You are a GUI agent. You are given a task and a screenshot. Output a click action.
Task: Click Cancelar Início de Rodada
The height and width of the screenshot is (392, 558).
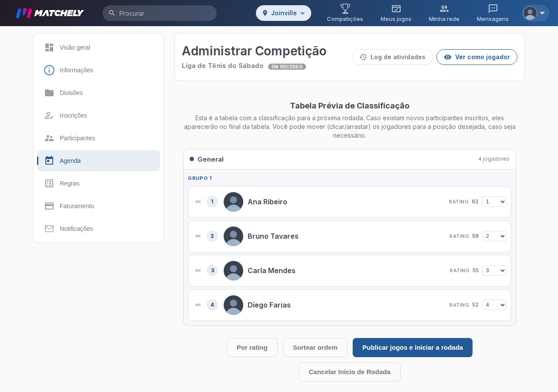pyautogui.click(x=350, y=372)
